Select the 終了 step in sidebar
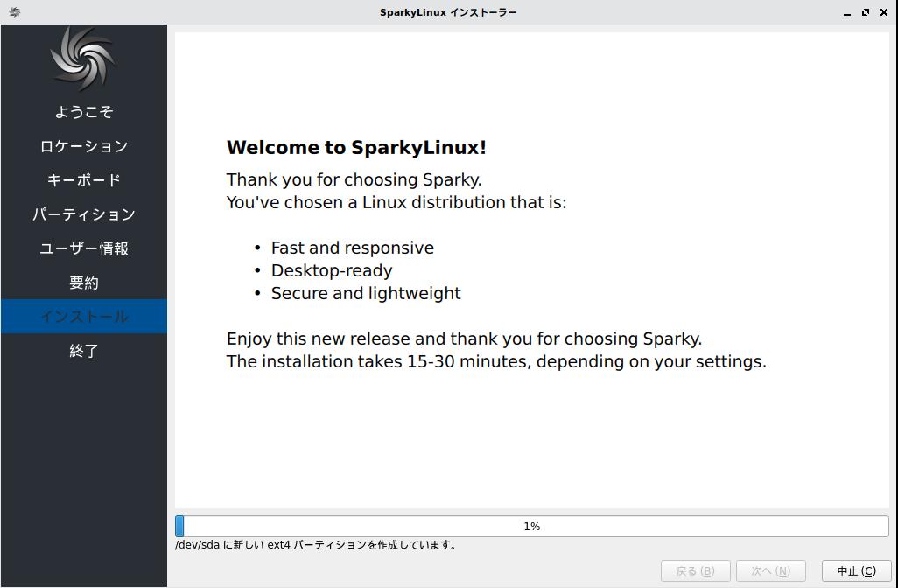This screenshot has height=588, width=898. [x=84, y=350]
